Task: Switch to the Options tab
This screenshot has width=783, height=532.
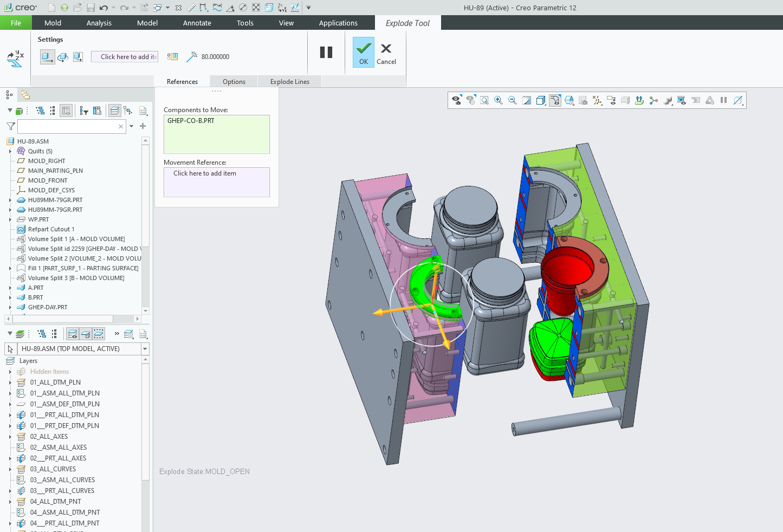Action: pos(234,82)
